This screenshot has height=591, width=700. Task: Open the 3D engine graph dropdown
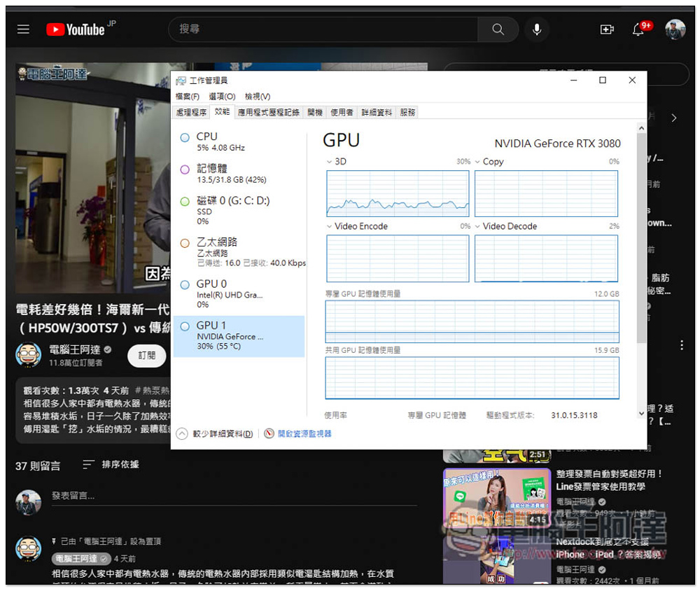click(x=330, y=162)
